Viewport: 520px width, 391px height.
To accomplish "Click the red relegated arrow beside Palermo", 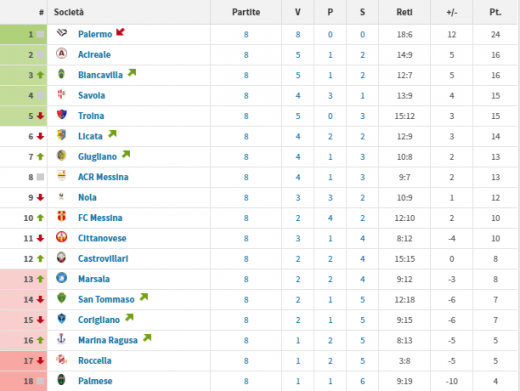I will [x=120, y=32].
